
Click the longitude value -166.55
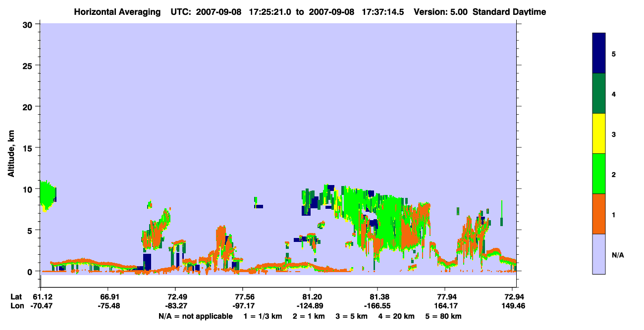[x=378, y=306]
